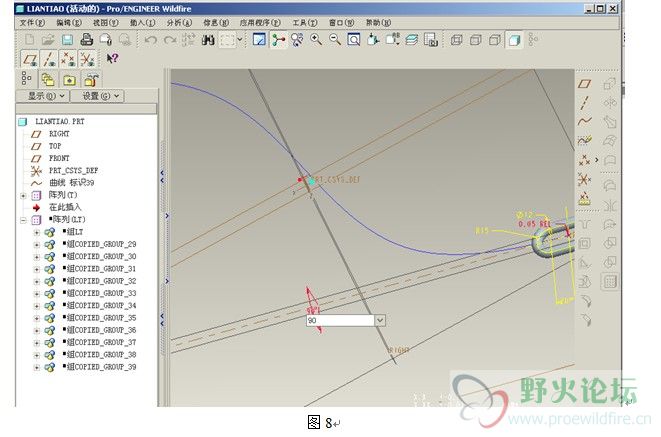The width and height of the screenshot is (661, 437).
Task: Click the Find binoculars icon
Action: point(208,40)
